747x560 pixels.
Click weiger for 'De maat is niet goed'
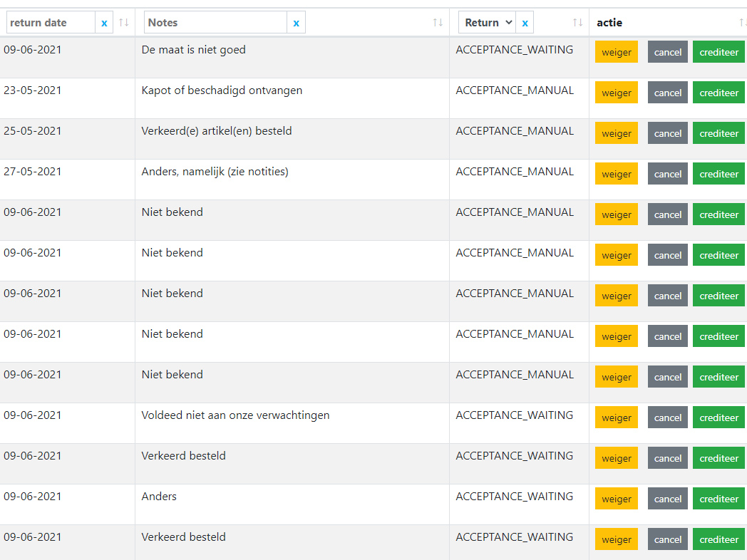click(616, 53)
